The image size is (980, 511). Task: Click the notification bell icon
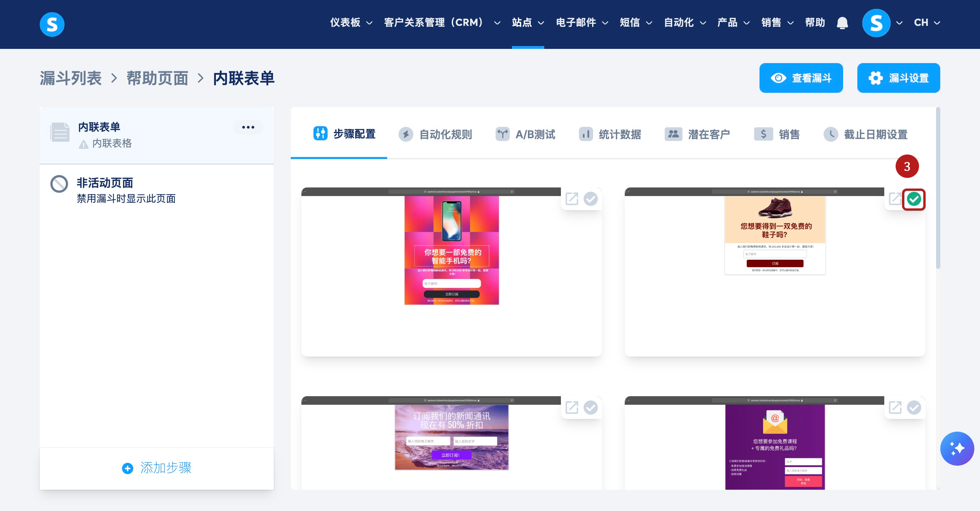point(842,23)
